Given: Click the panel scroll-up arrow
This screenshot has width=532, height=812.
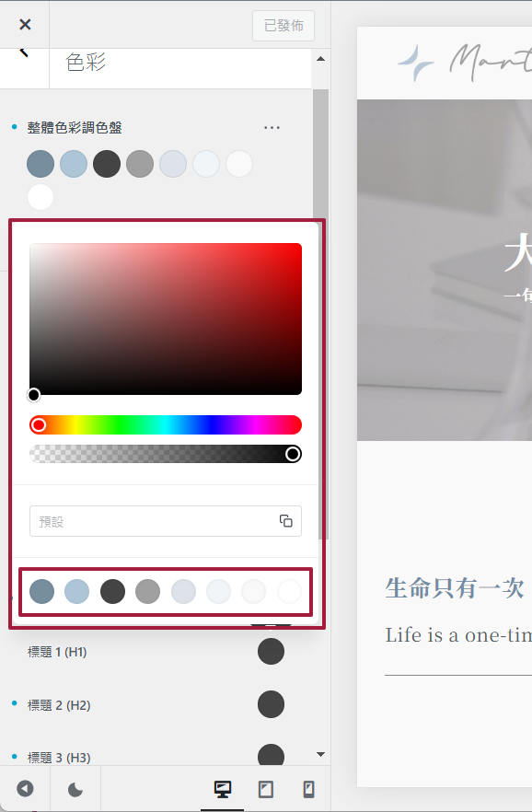Looking at the screenshot, I should tap(321, 59).
